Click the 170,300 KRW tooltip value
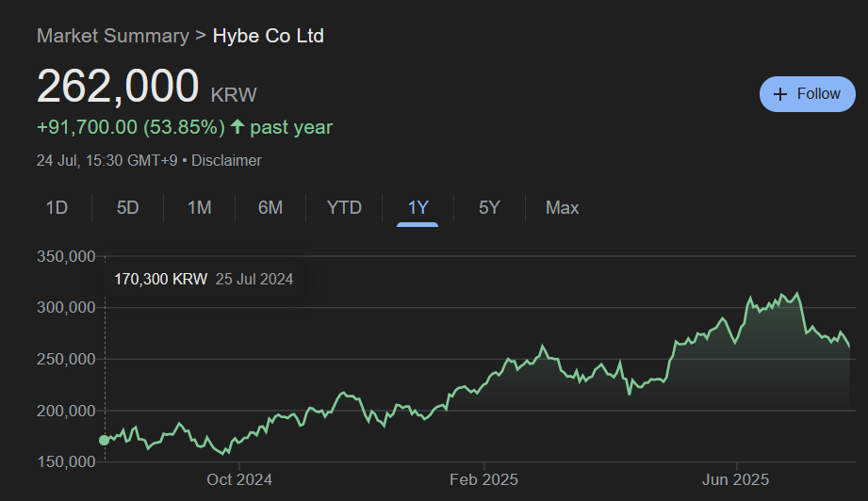 tap(160, 280)
